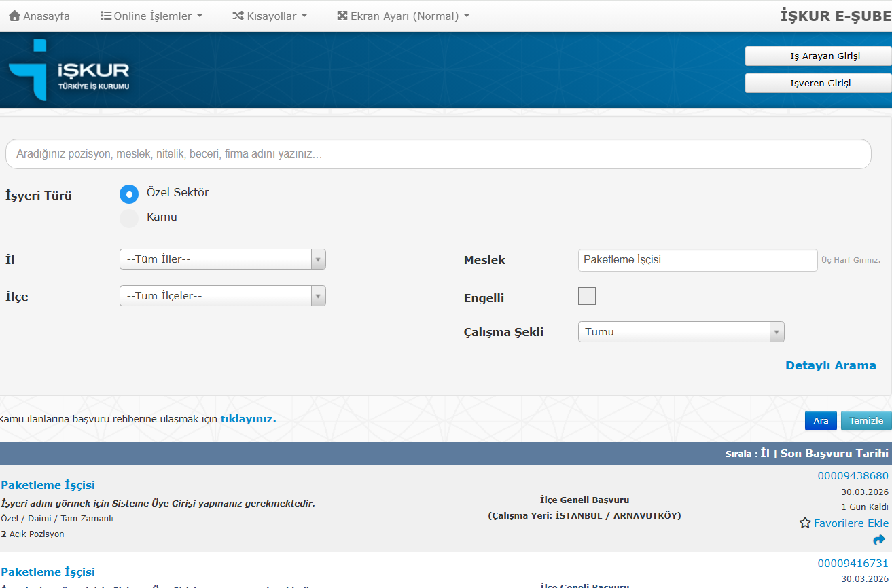Open the Online İşlemler menu
This screenshot has height=588, width=892.
(151, 16)
